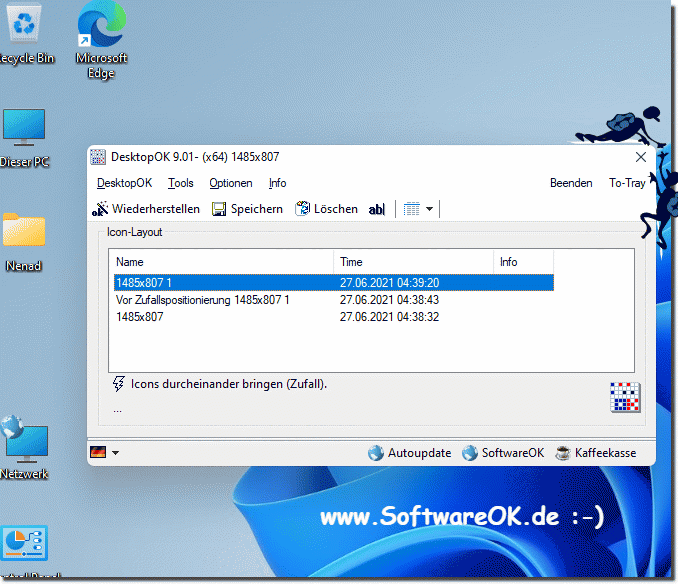Select the Netzwerk desktop icon

pos(25,438)
